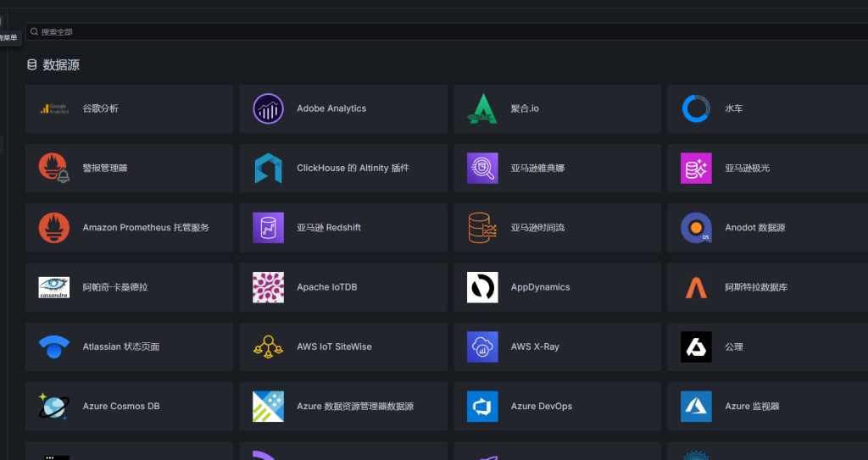Click the 亚马逊时间流 orange database icon

coord(482,228)
